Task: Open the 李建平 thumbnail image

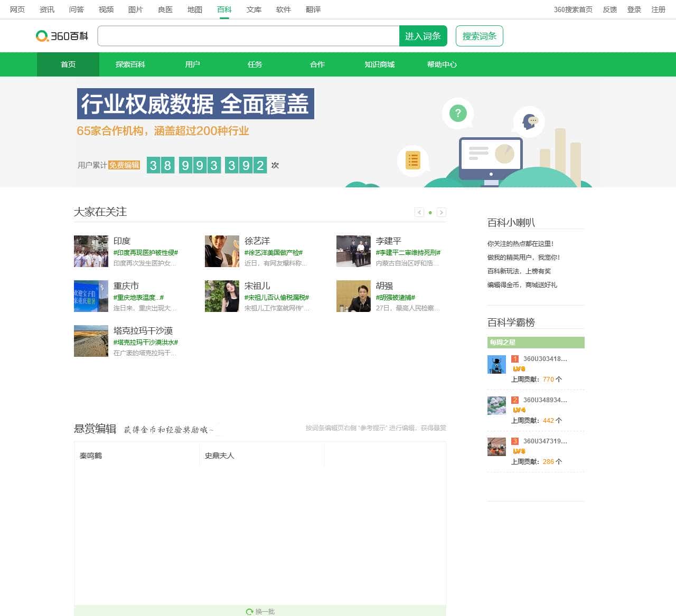Action: [x=353, y=251]
